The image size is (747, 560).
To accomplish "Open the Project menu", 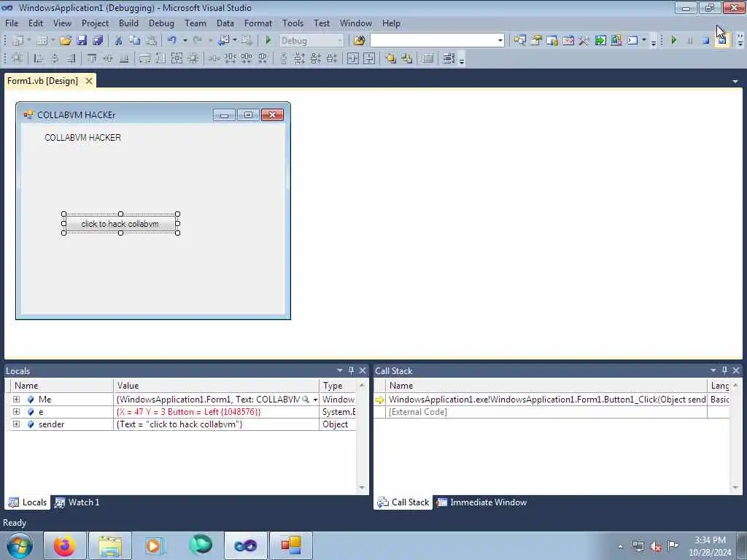I will coord(95,23).
